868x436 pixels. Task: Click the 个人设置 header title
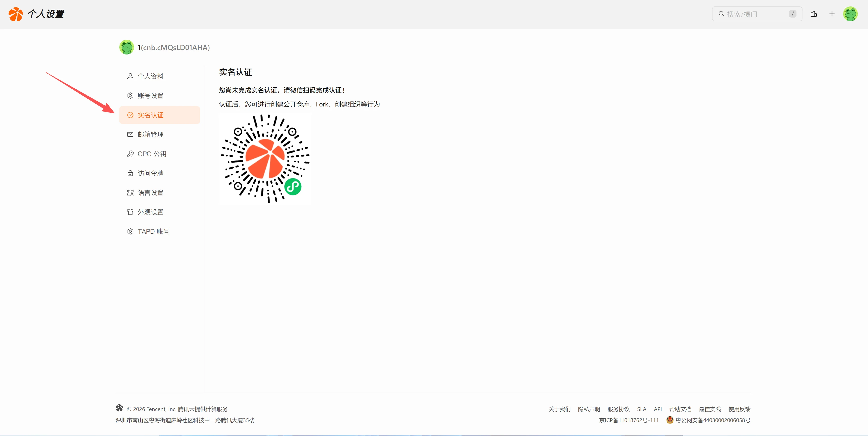click(x=46, y=14)
